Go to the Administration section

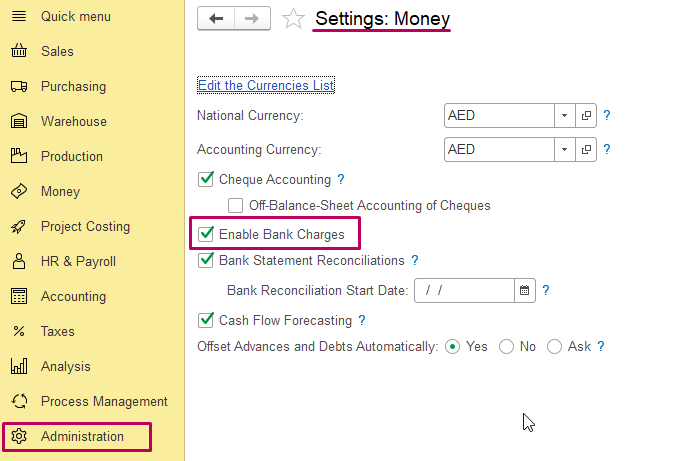click(82, 437)
